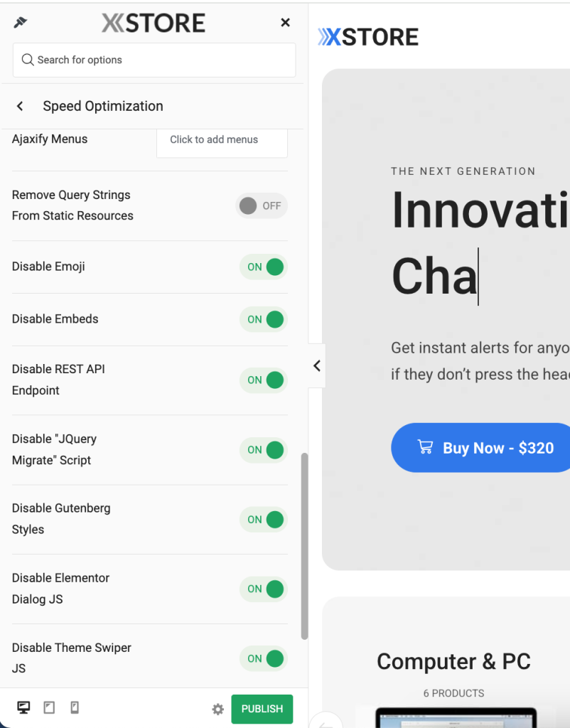
Task: Click the XSTORE logo in the customizer header
Action: click(x=154, y=23)
